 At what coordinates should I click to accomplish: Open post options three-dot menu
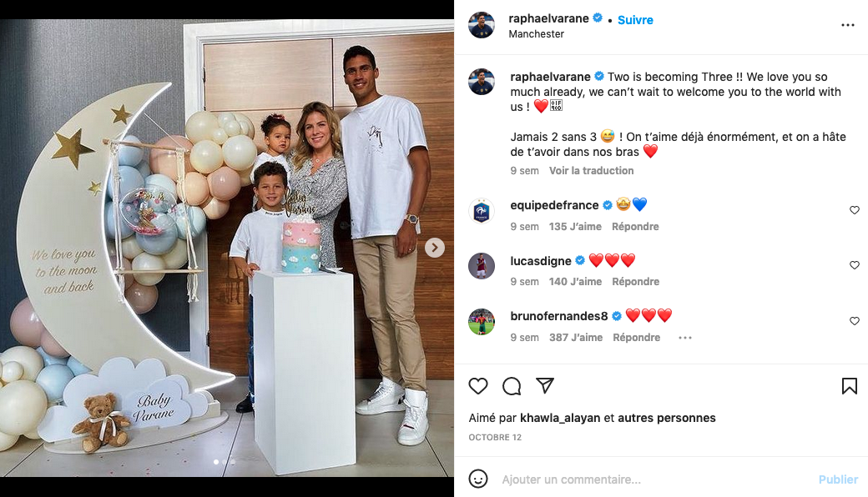coord(847,25)
